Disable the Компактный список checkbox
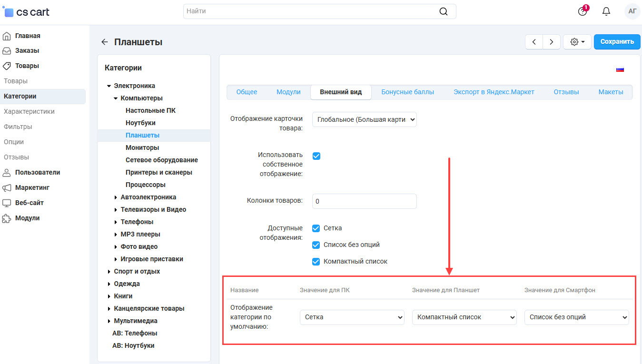642x364 pixels. [x=316, y=262]
